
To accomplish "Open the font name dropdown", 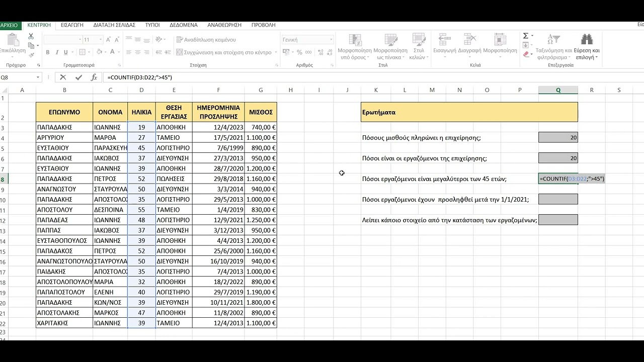I will (x=80, y=40).
